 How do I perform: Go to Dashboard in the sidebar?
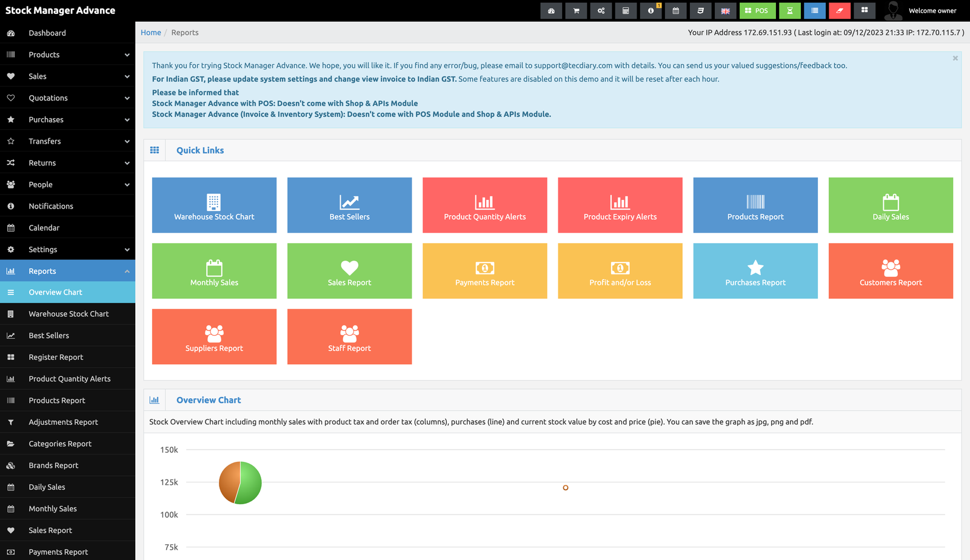click(x=67, y=33)
